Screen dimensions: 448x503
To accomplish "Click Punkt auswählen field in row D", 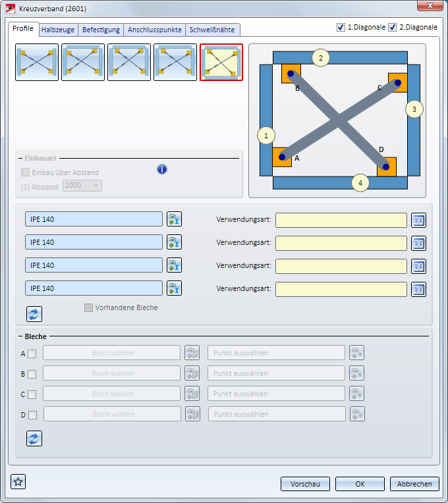I will coord(277,414).
